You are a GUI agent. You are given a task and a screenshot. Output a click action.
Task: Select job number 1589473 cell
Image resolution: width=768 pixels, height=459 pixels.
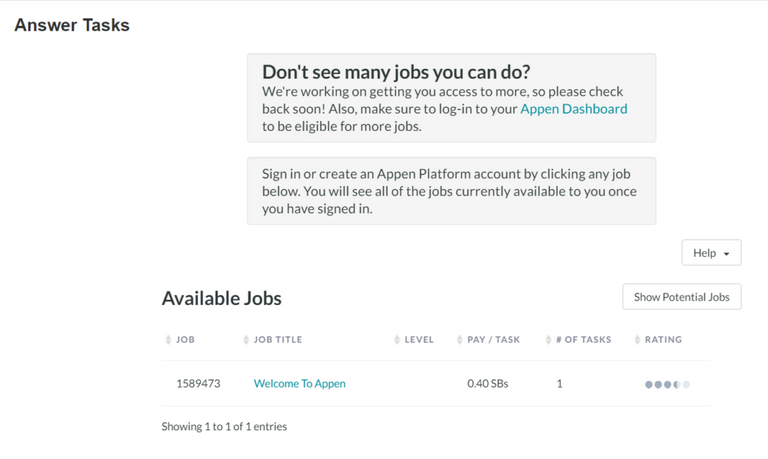point(198,384)
